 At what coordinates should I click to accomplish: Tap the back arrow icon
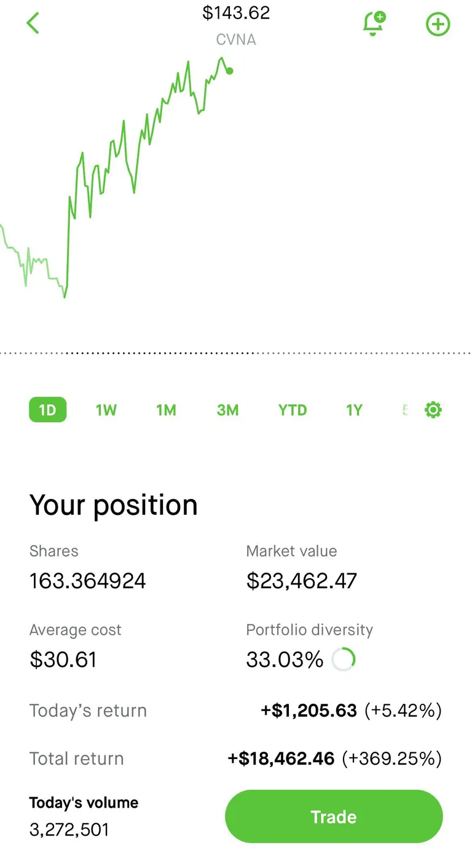click(33, 23)
